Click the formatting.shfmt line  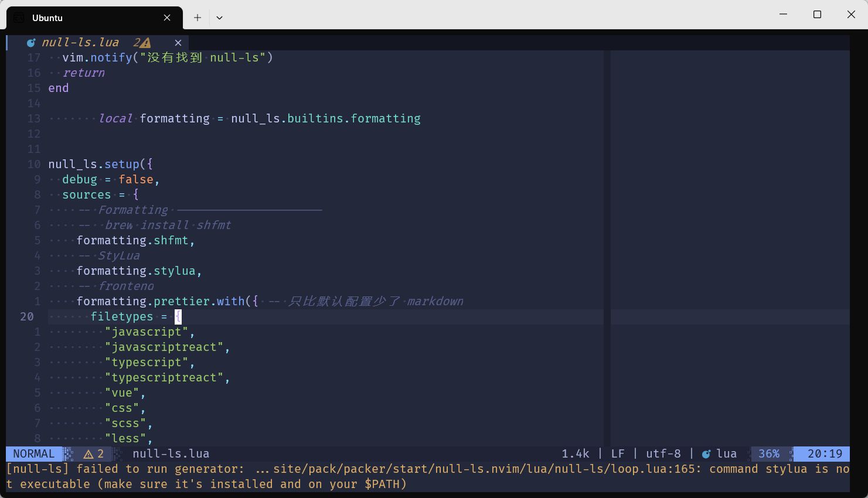click(135, 240)
